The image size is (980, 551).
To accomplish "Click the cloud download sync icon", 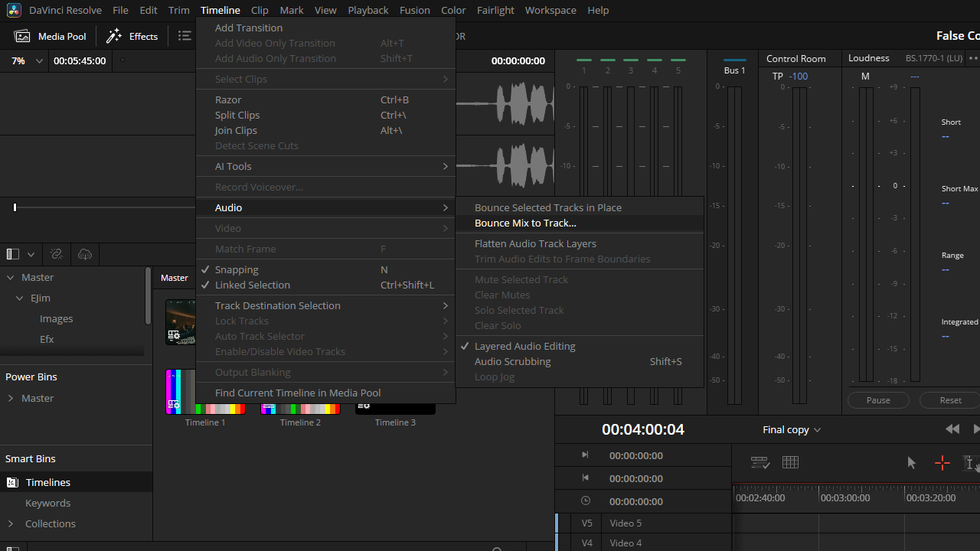I will (85, 254).
